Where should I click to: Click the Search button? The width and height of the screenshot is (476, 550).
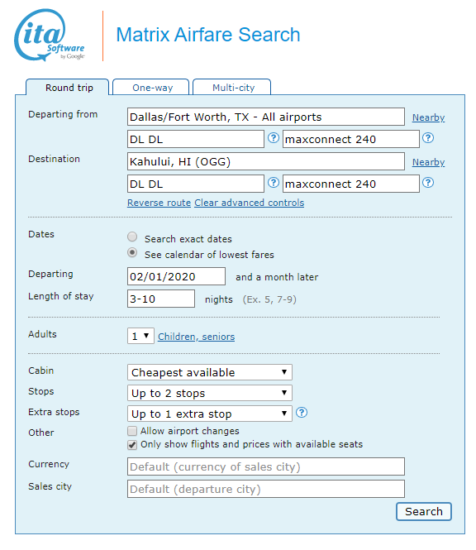424,512
